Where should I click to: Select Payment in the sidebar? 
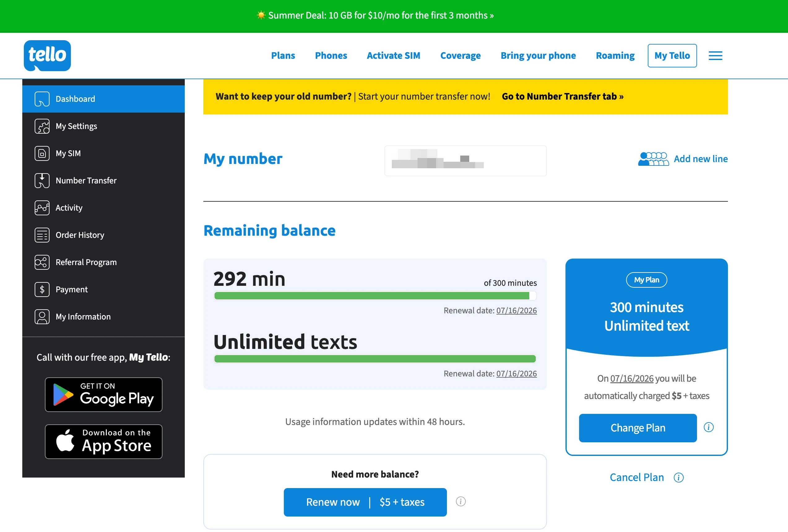[x=103, y=290]
